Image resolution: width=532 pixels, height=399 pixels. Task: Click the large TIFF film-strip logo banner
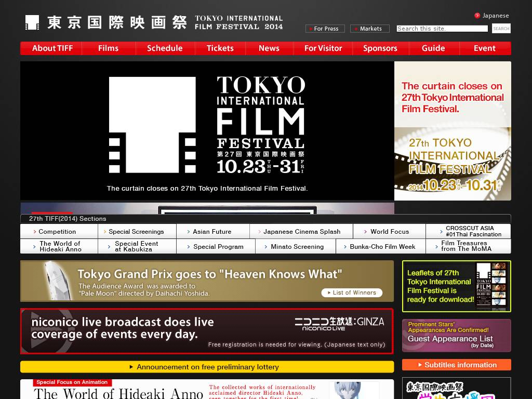click(207, 126)
